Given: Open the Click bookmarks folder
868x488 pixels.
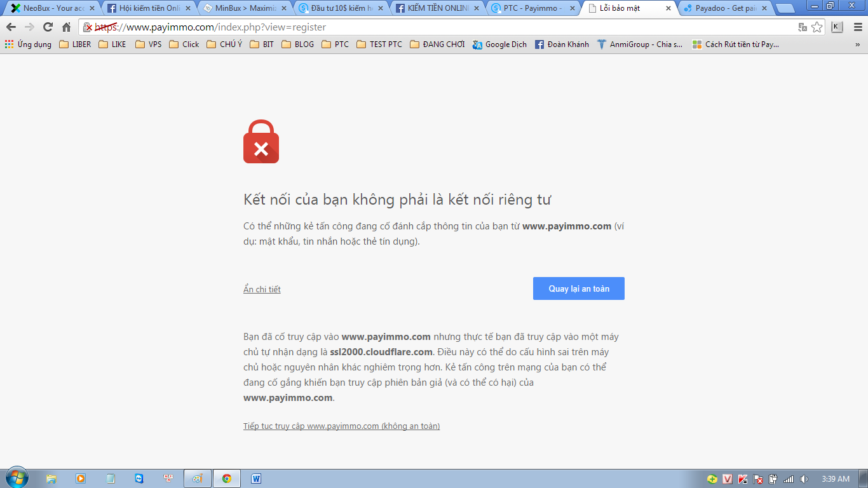Looking at the screenshot, I should (x=184, y=44).
